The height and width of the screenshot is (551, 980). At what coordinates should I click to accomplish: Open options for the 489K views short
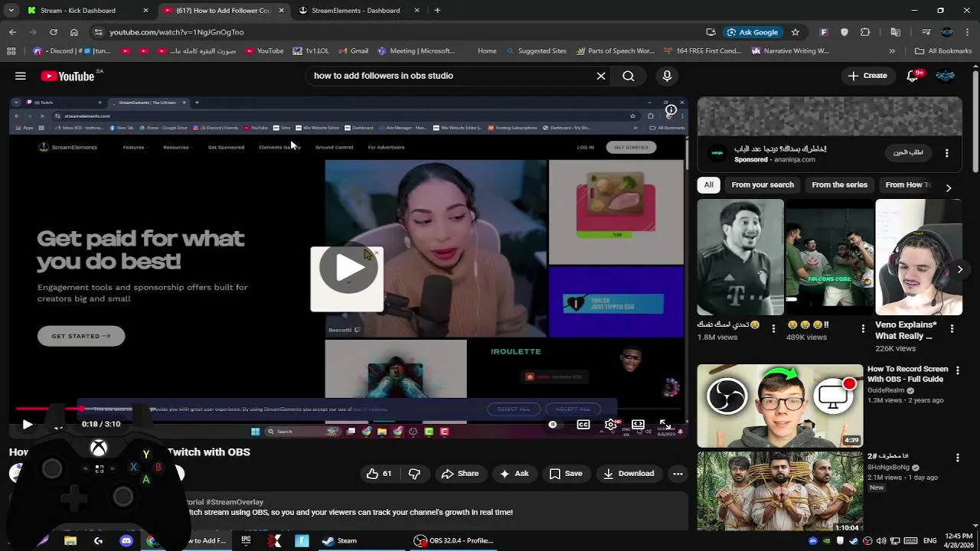tap(863, 328)
